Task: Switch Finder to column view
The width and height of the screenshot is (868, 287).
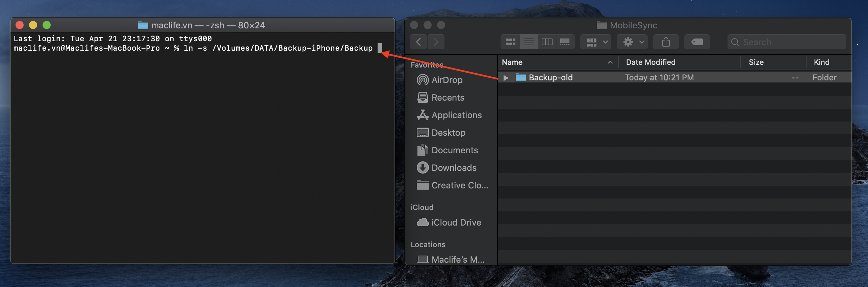Action: coord(547,42)
